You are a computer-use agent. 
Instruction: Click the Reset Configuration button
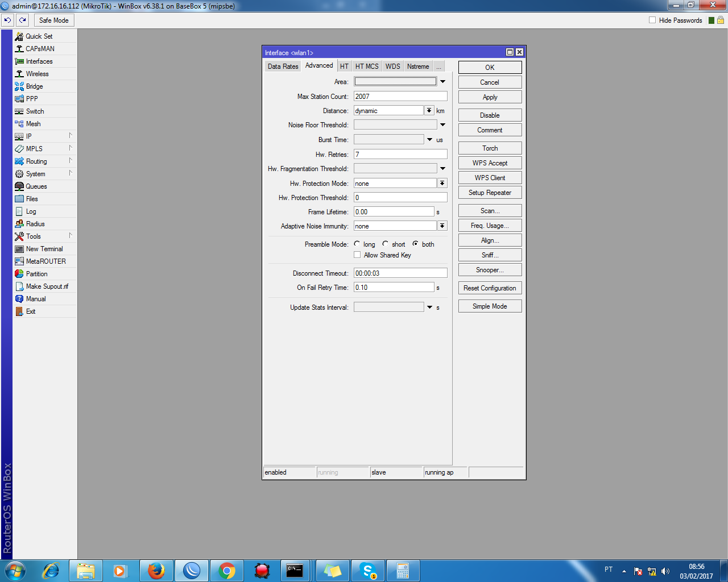click(490, 288)
